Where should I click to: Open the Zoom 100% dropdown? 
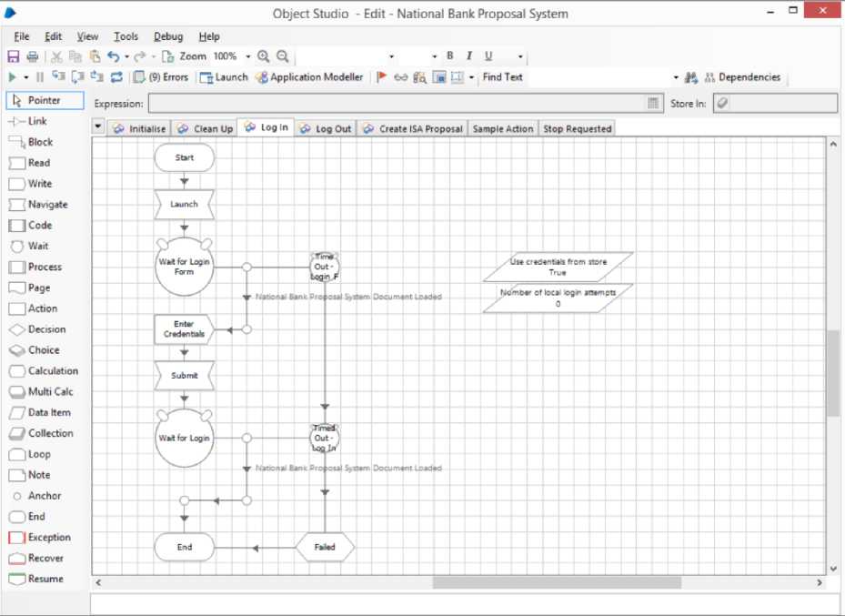[x=248, y=56]
